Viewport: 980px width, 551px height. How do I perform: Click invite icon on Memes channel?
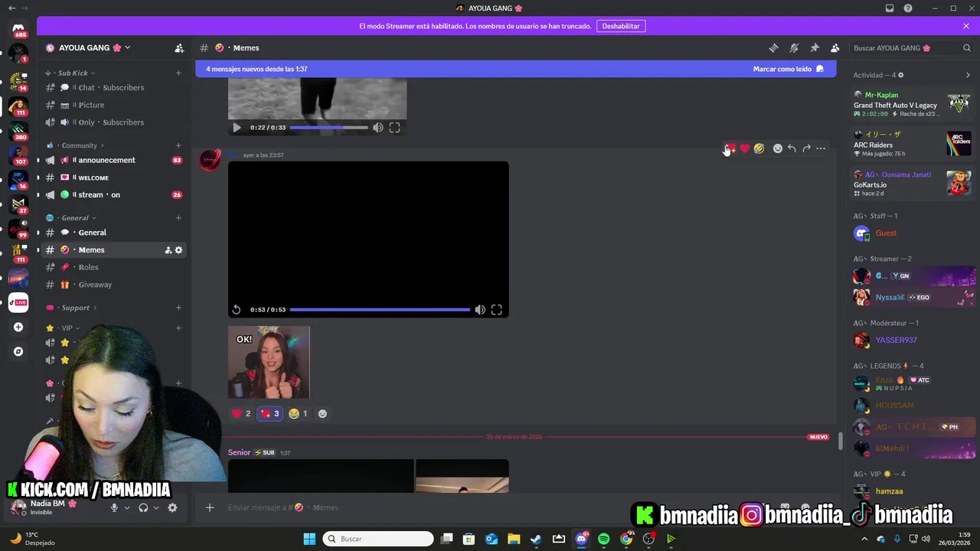coord(168,249)
